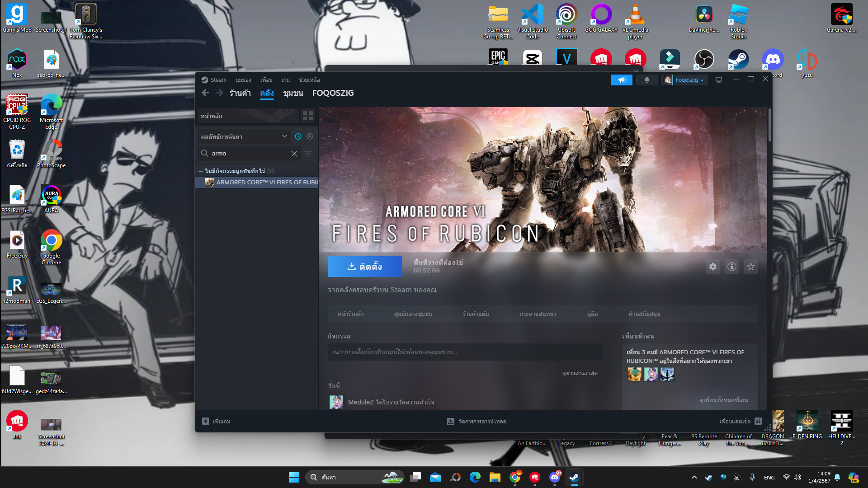Open the Nox desktop shortcut

pyautogui.click(x=17, y=63)
